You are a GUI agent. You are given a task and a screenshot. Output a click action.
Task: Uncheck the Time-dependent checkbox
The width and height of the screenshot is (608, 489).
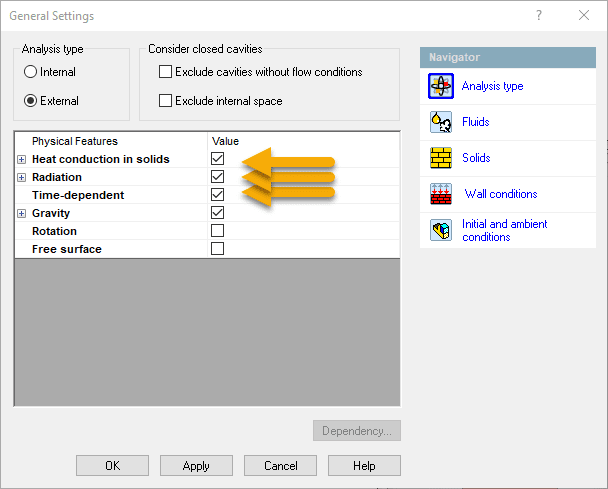click(217, 195)
